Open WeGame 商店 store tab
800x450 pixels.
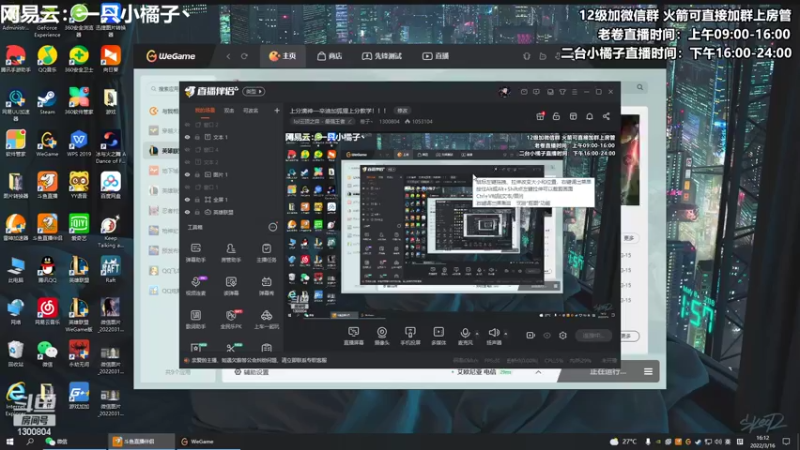coord(330,56)
